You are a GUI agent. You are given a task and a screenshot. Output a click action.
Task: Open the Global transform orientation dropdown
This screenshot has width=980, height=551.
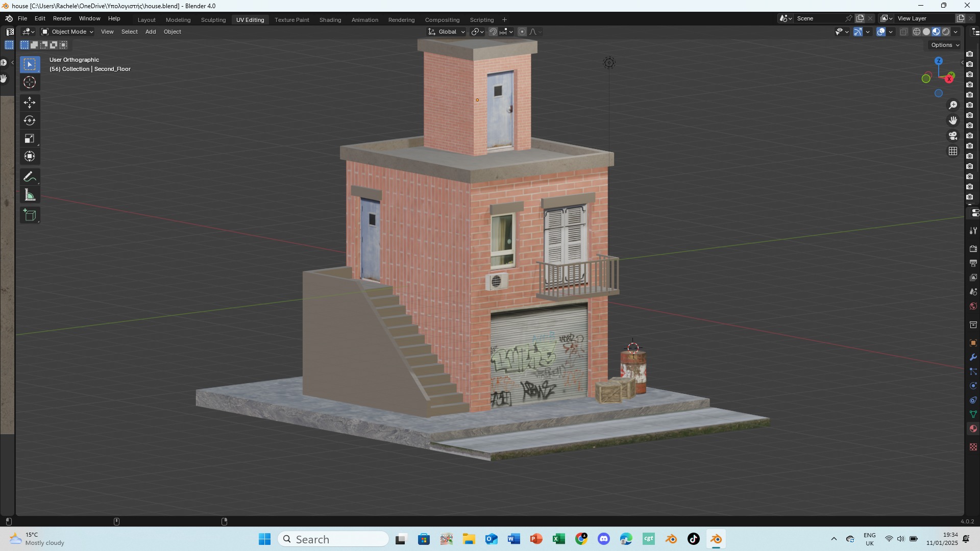tap(447, 32)
